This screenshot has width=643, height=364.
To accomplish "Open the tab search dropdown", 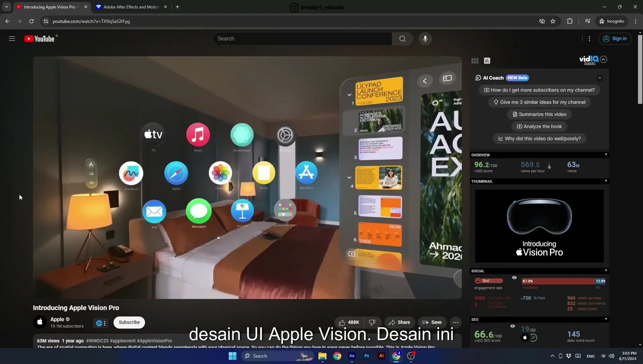I will (x=6, y=7).
